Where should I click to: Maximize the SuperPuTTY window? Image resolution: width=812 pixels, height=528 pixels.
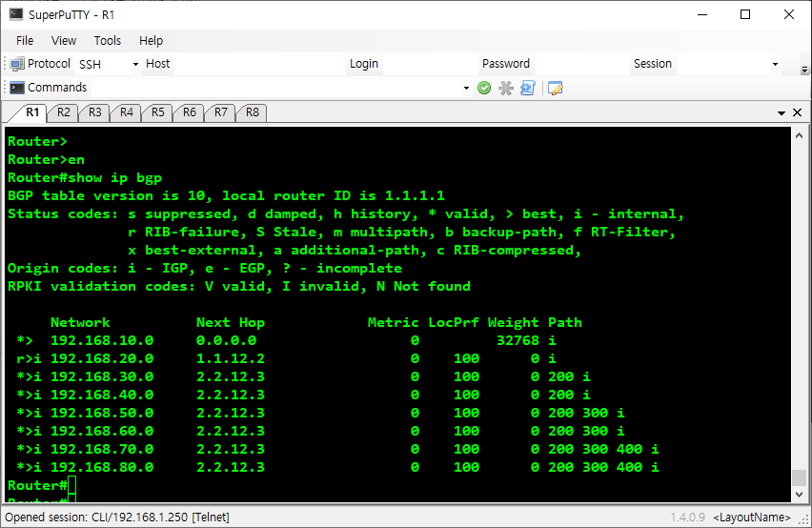pos(745,14)
